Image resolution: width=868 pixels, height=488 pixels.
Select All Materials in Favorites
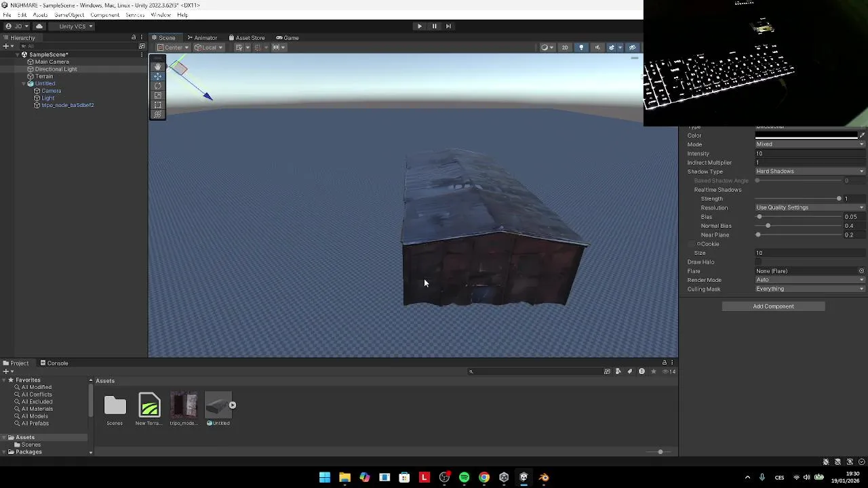[37, 409]
